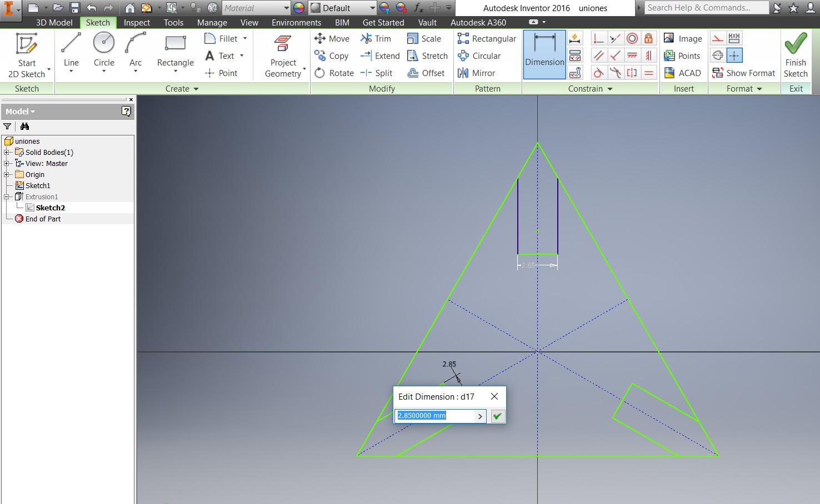820x504 pixels.
Task: Click Finish Sketch button
Action: point(796,54)
